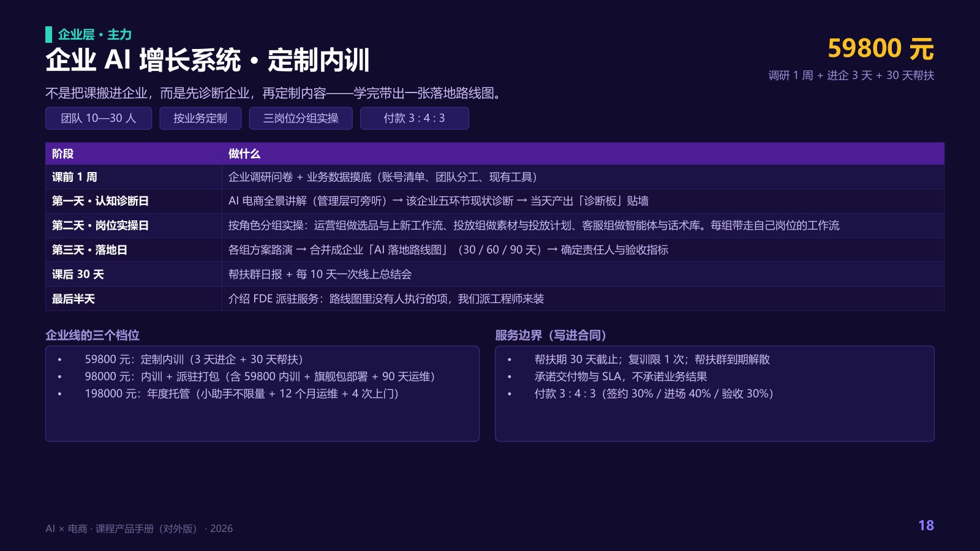Select the '付款 3 : 4 : 3（签约 30%' bullet
The image size is (980, 551).
pos(654,394)
